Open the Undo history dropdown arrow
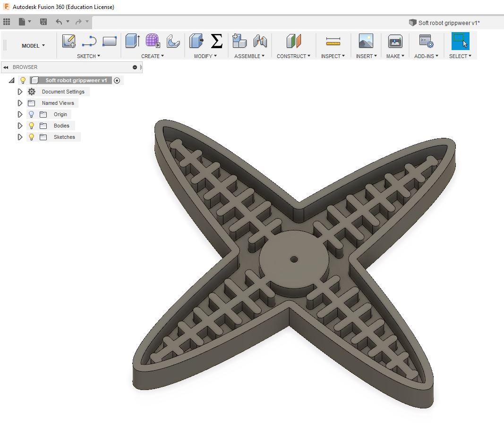504x441 pixels. click(68, 22)
